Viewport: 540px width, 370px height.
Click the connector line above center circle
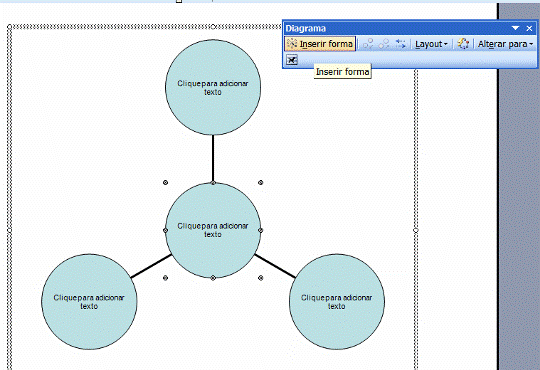(213, 158)
